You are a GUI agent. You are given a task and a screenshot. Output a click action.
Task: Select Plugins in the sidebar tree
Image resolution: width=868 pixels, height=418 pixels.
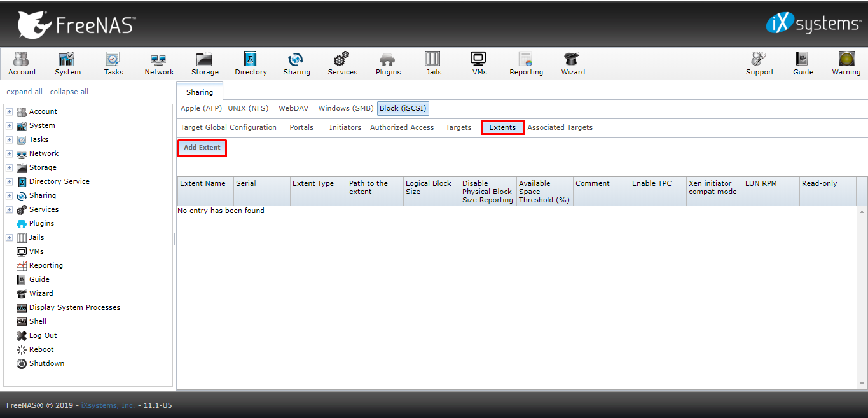pyautogui.click(x=41, y=223)
